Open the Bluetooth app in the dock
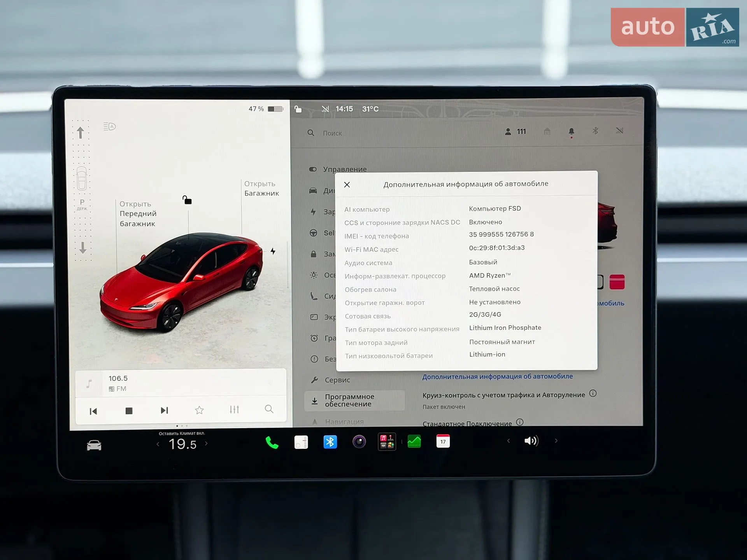The height and width of the screenshot is (560, 747). pos(330,442)
